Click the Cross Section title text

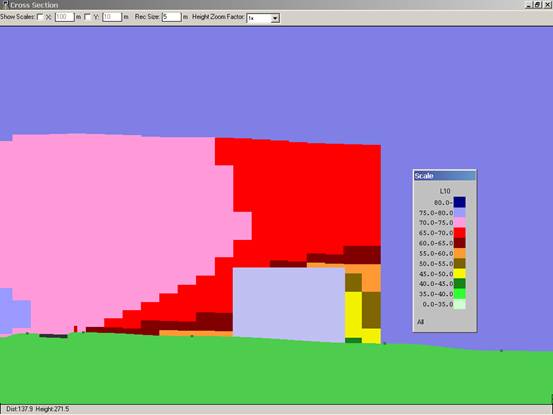[x=34, y=5]
